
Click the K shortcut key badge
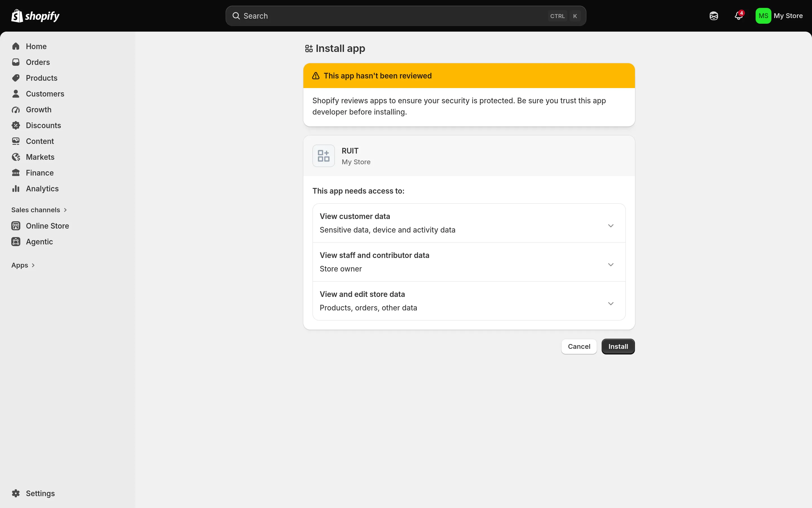click(575, 16)
